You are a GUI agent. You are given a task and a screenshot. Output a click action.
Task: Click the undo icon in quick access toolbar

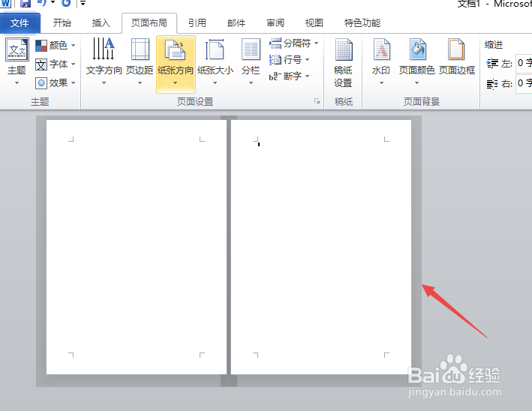click(41, 3)
